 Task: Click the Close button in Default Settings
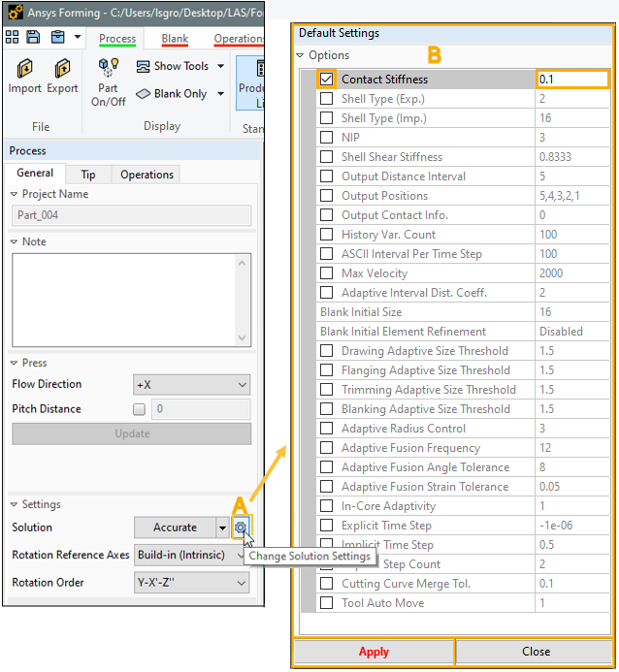pyautogui.click(x=536, y=652)
